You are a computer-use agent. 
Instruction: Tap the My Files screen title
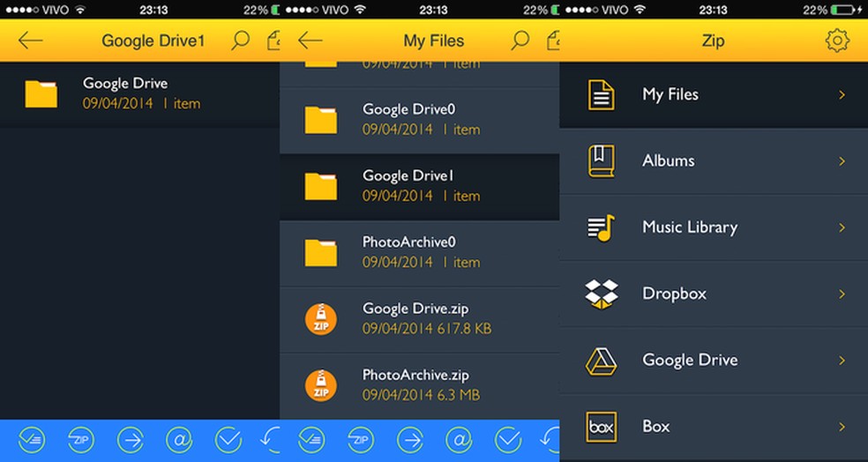(433, 41)
